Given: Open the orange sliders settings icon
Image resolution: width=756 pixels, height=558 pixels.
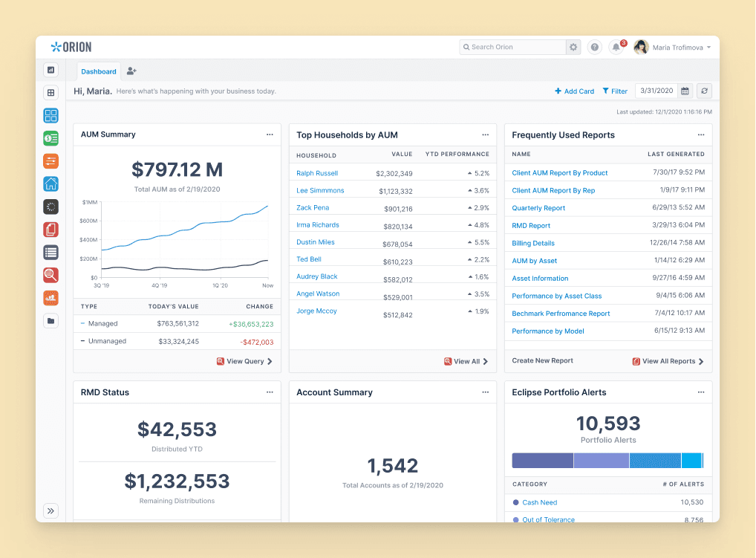Looking at the screenshot, I should [x=50, y=161].
